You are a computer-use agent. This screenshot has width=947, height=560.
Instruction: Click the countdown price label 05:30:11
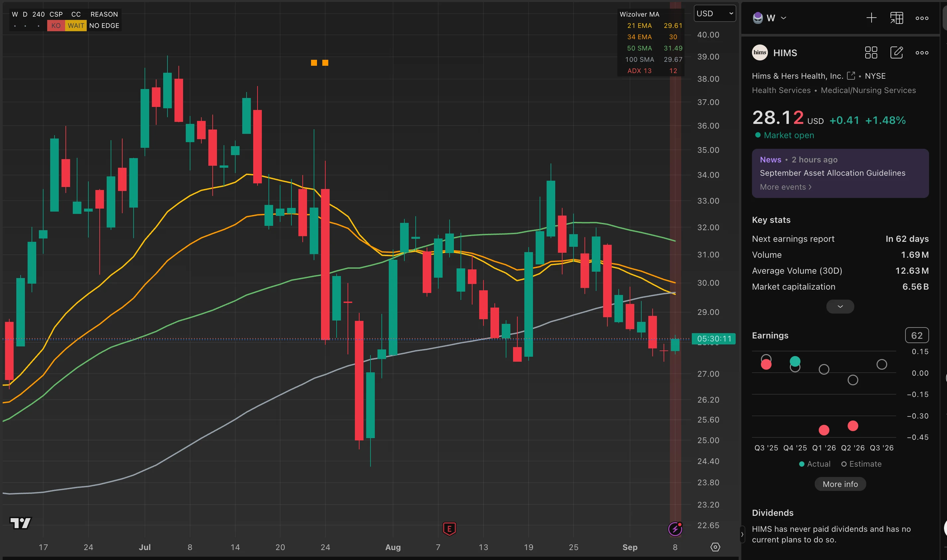tap(713, 338)
